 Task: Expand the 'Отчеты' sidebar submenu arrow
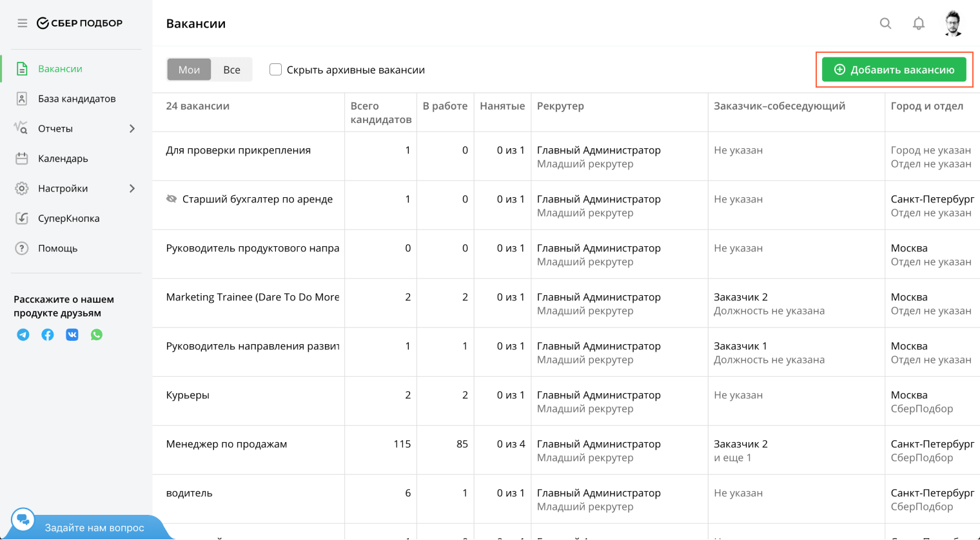pos(132,129)
